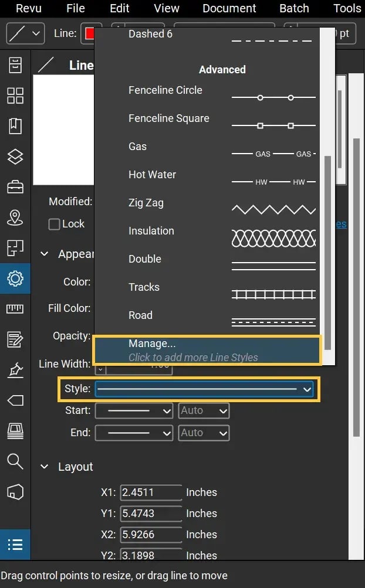365x588 pixels.
Task: Open the Studio/Sets stack icon
Action: (15, 431)
